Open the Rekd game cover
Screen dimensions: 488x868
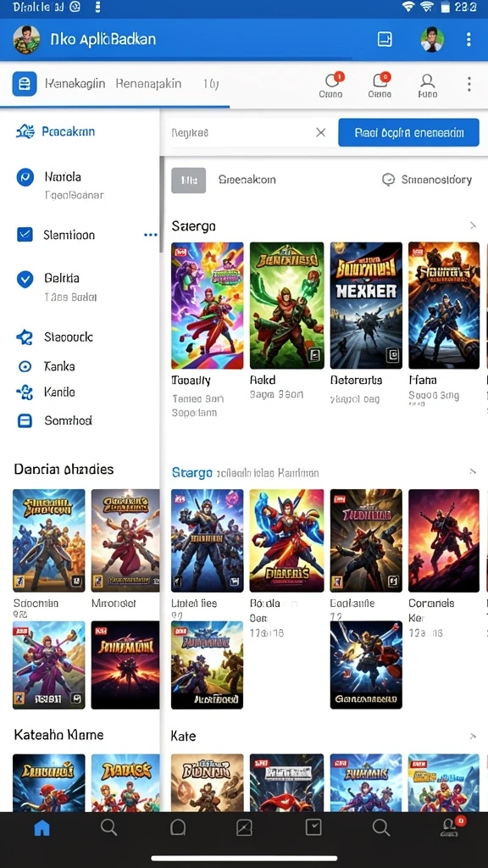click(286, 305)
